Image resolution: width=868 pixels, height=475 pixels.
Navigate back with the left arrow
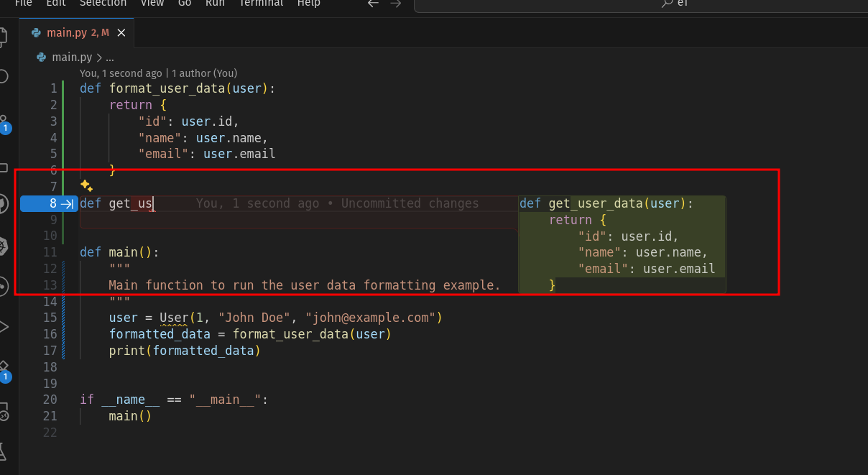pyautogui.click(x=372, y=4)
